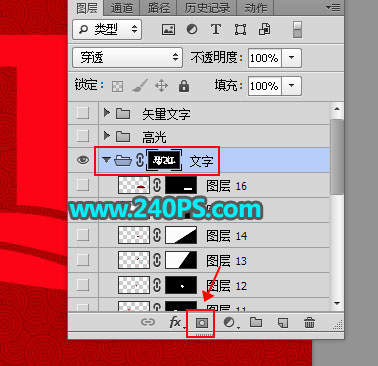Click mask link icon on 图层 16

[157, 185]
